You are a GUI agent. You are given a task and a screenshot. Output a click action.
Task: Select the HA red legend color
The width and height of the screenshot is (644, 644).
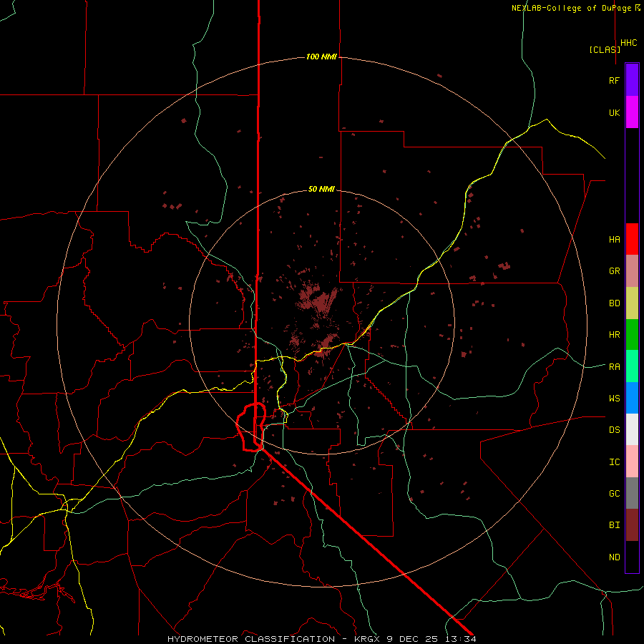pyautogui.click(x=632, y=239)
